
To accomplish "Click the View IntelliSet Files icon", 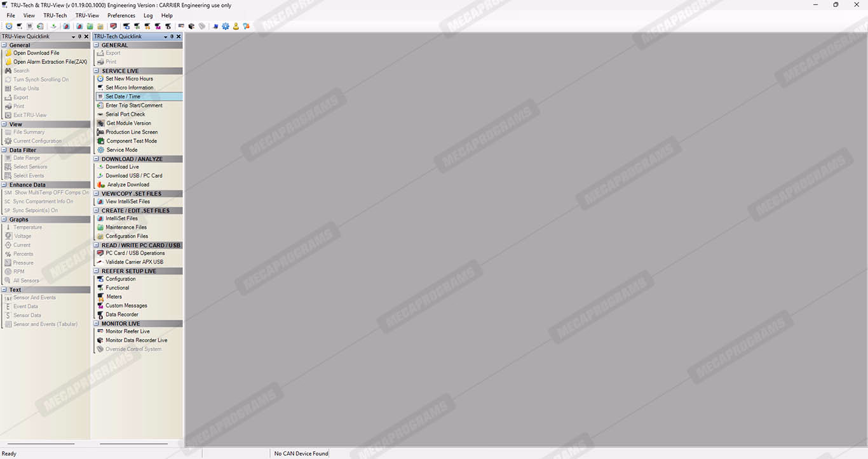I will click(100, 201).
